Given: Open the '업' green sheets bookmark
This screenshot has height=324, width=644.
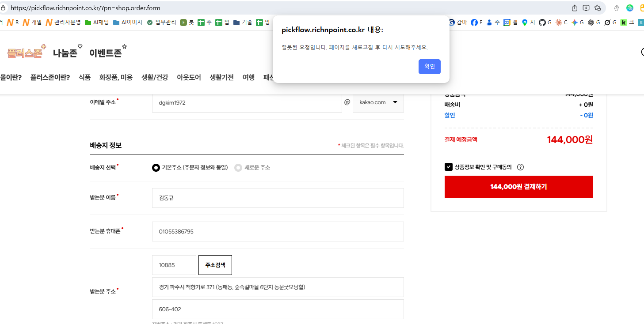Looking at the screenshot, I should coord(222,22).
